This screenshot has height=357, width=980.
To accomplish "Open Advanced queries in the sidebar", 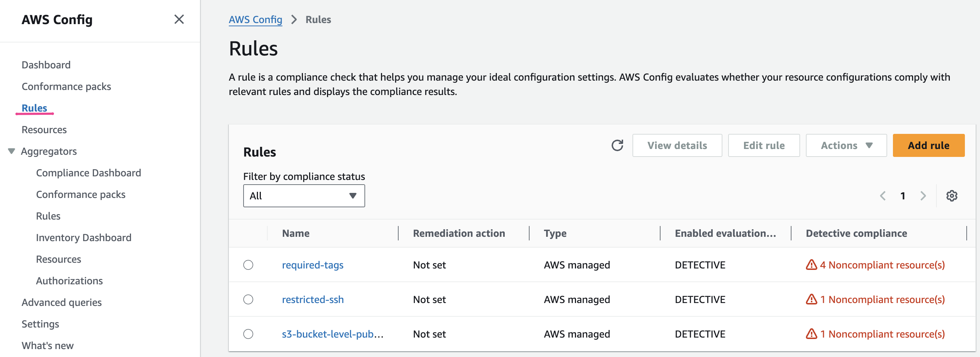I will coord(62,303).
